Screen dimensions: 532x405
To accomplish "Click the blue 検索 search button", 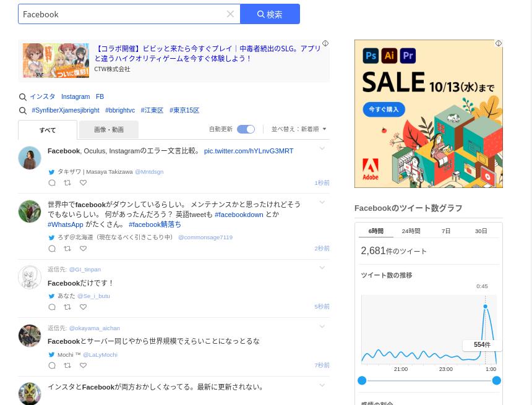I will [270, 14].
